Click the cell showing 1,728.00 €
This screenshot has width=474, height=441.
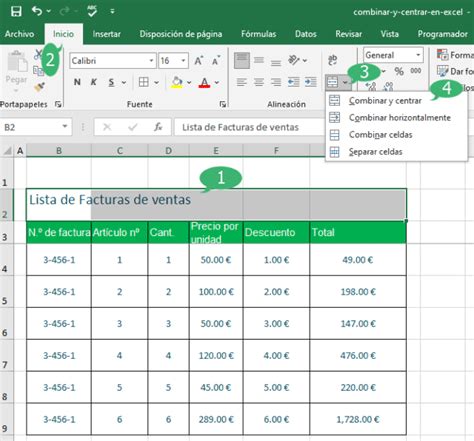358,419
